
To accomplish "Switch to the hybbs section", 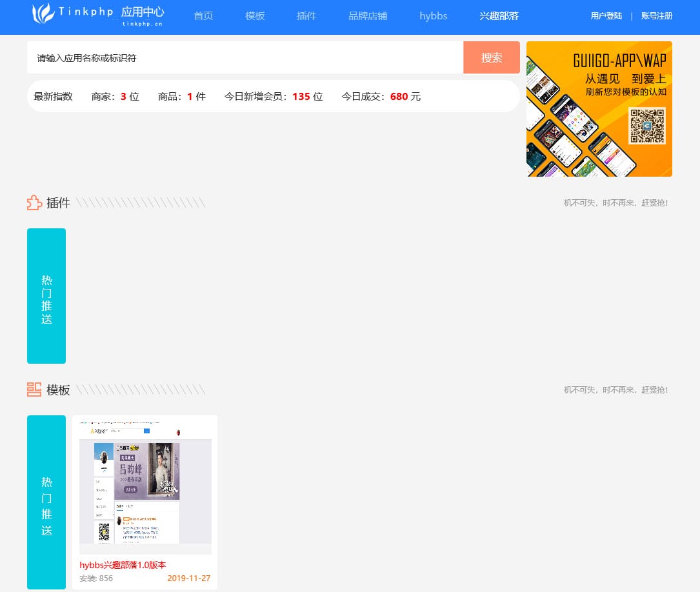I will tap(433, 16).
